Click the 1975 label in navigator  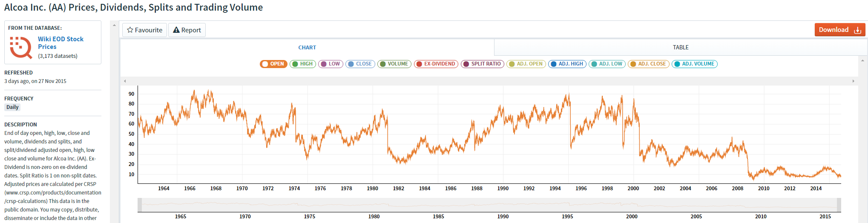(310, 216)
